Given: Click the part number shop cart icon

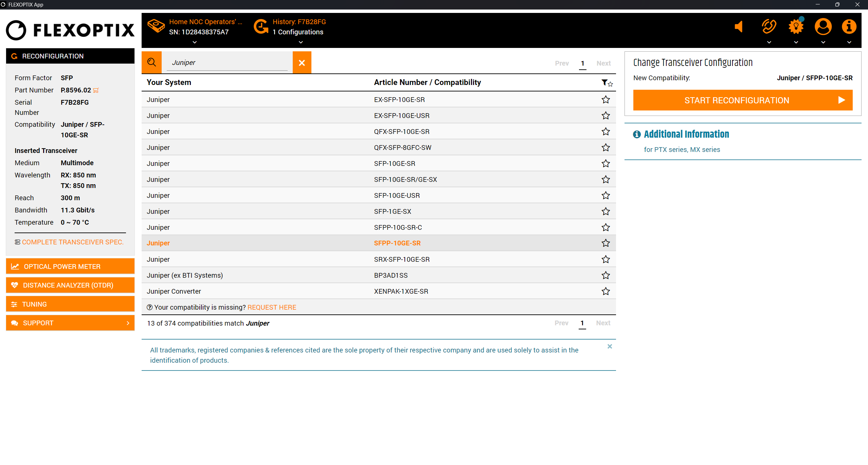Looking at the screenshot, I should click(96, 90).
